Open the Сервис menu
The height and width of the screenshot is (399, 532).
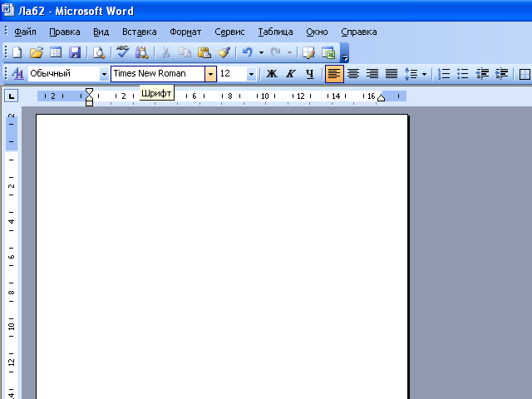coord(229,32)
